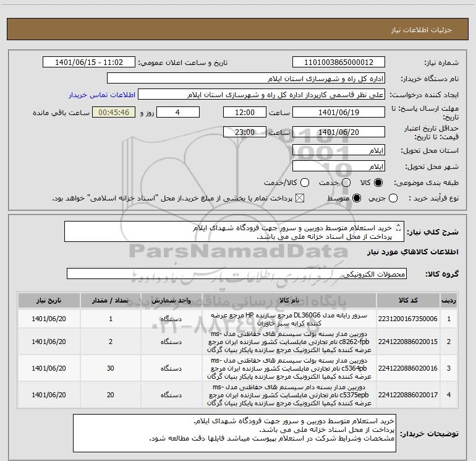Click the delivery city field ایلام

tap(339, 166)
